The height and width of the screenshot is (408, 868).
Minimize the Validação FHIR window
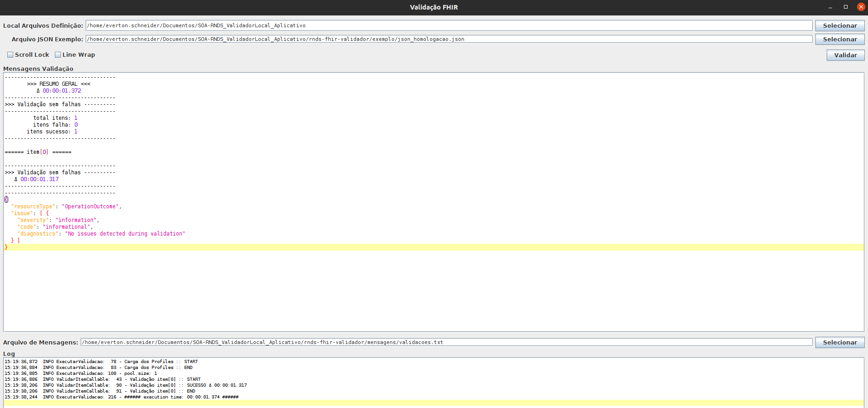(x=830, y=7)
